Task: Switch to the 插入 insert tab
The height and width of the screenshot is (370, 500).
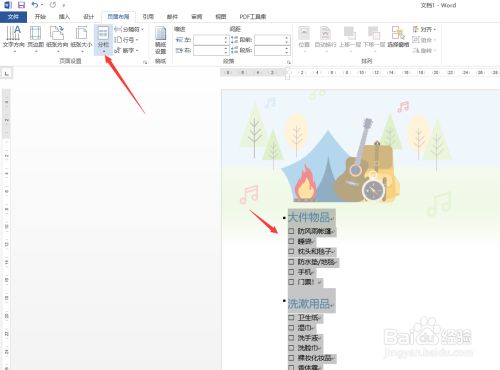Action: point(64,17)
